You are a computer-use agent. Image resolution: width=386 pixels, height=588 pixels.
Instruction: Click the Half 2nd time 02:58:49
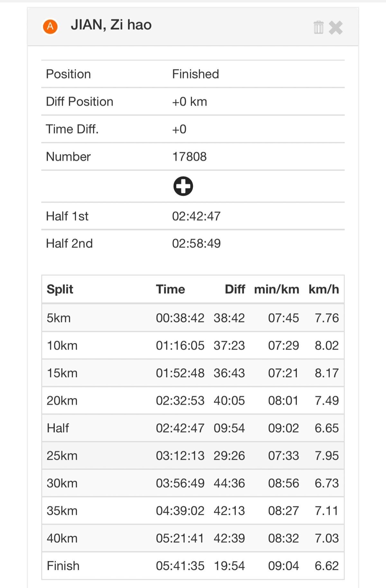[x=196, y=244]
